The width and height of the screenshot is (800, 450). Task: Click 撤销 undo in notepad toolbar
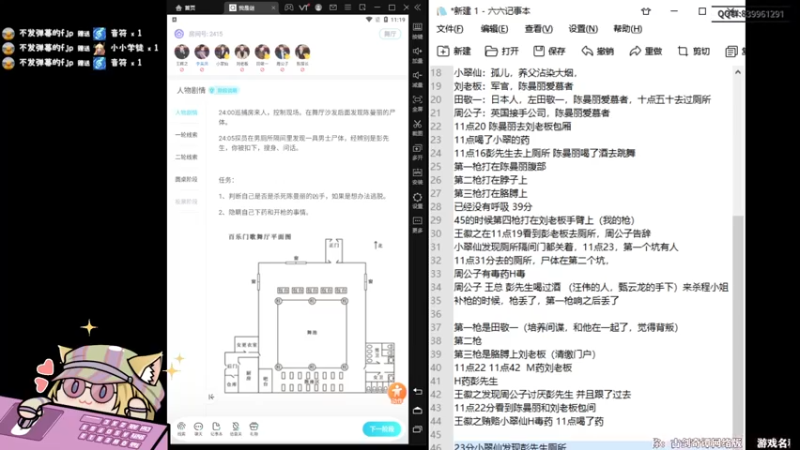(597, 51)
